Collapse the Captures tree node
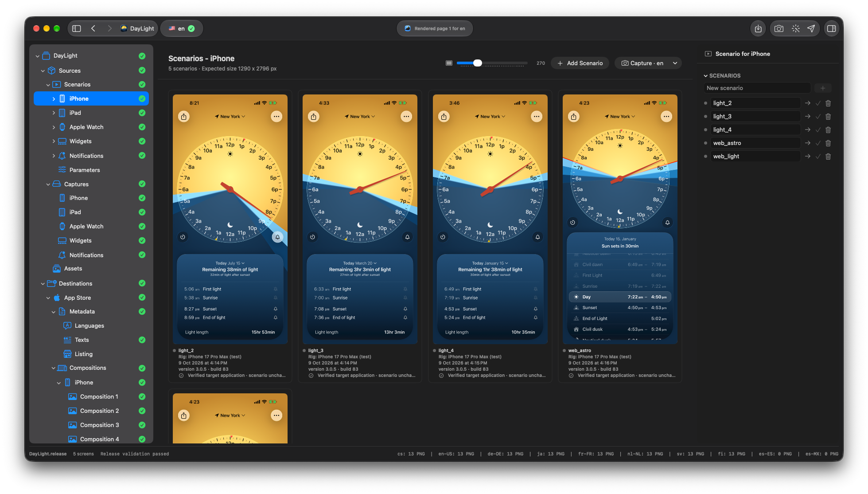The height and width of the screenshot is (494, 868). point(48,184)
